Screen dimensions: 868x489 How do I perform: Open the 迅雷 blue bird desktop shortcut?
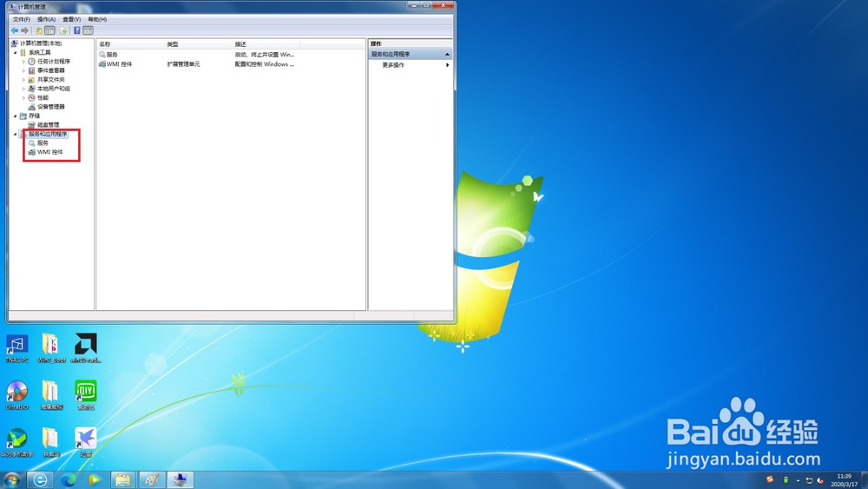[86, 442]
